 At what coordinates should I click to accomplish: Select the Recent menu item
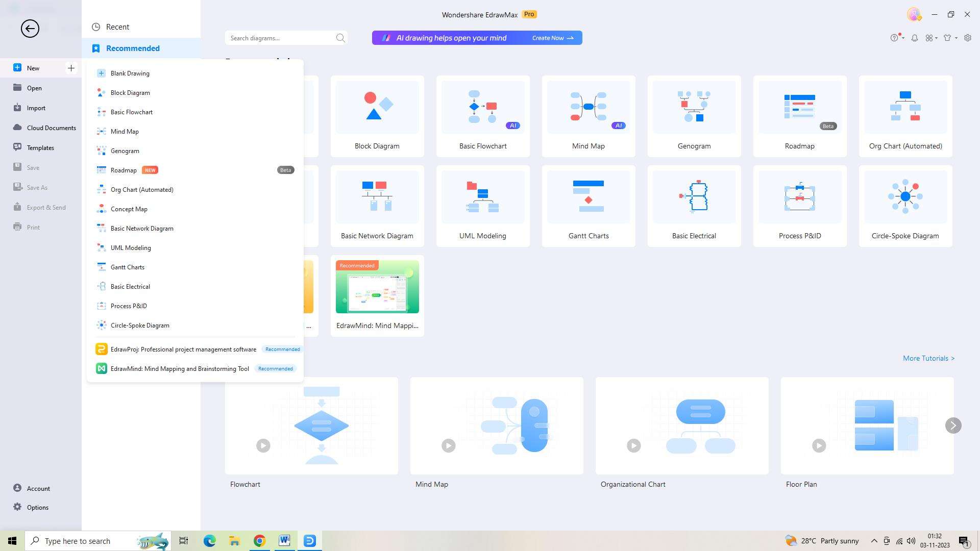click(117, 26)
